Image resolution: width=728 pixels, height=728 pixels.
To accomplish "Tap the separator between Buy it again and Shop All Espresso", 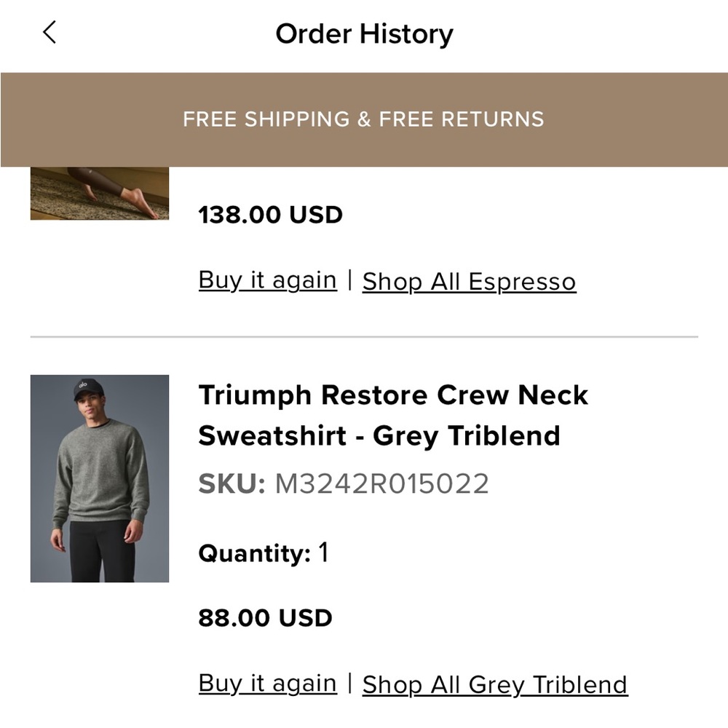I will [x=349, y=280].
